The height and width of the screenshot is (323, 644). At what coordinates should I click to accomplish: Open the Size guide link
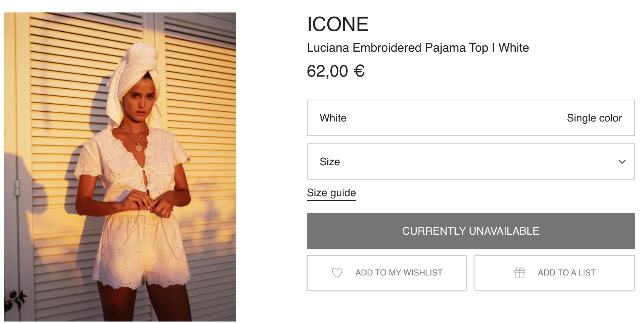[x=331, y=193]
